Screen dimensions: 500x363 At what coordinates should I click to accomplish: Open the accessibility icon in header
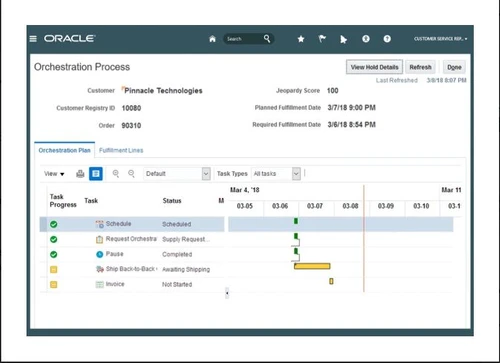click(x=366, y=39)
